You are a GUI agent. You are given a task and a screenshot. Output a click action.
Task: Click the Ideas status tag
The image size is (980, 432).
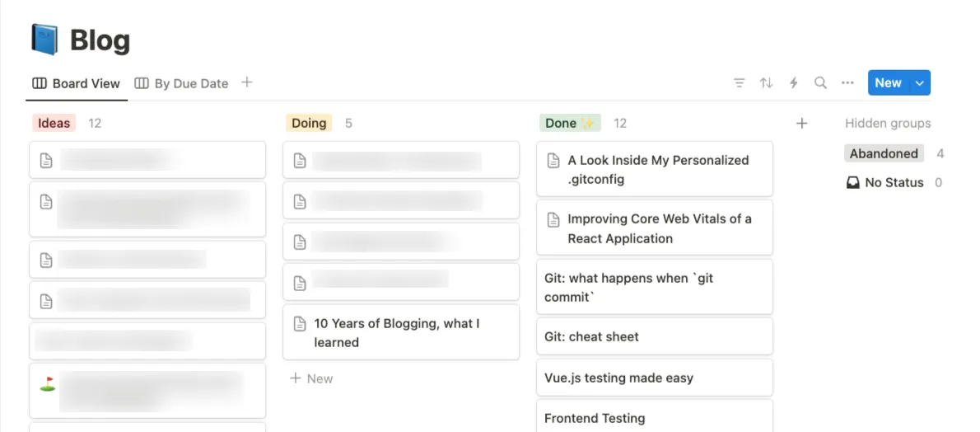[x=54, y=124]
